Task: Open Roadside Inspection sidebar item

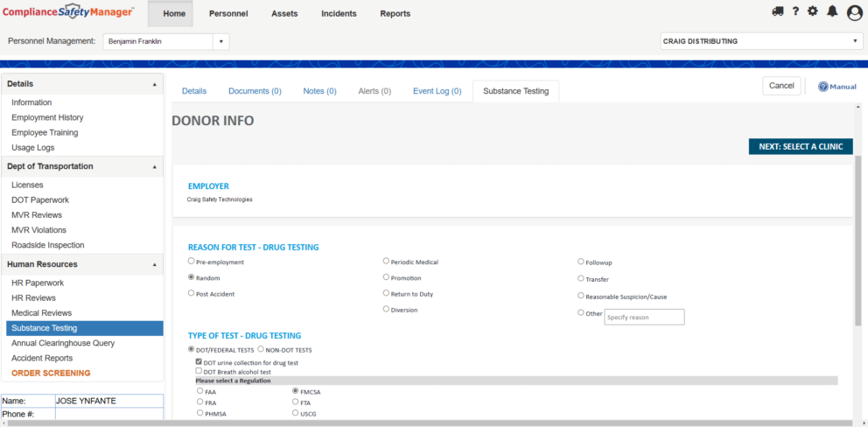Action: (x=47, y=245)
